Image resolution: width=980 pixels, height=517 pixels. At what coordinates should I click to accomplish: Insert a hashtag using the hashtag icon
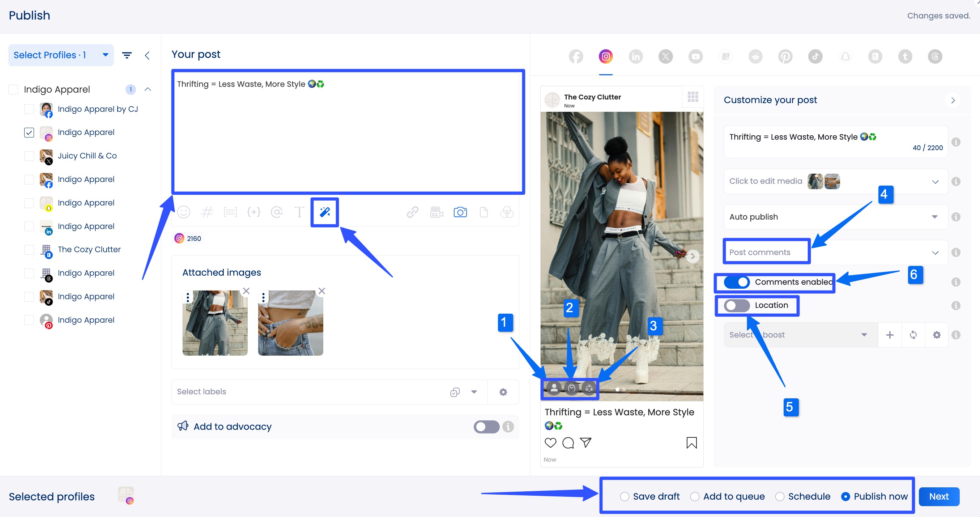[207, 212]
